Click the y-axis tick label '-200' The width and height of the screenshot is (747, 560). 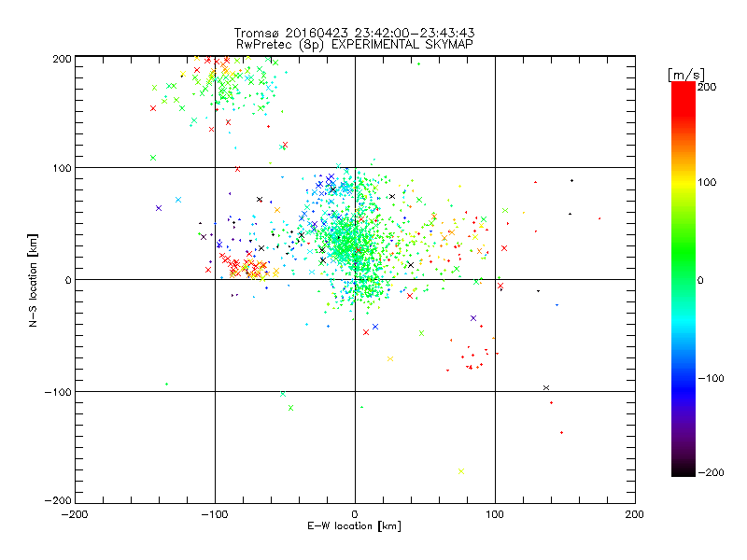click(x=58, y=500)
